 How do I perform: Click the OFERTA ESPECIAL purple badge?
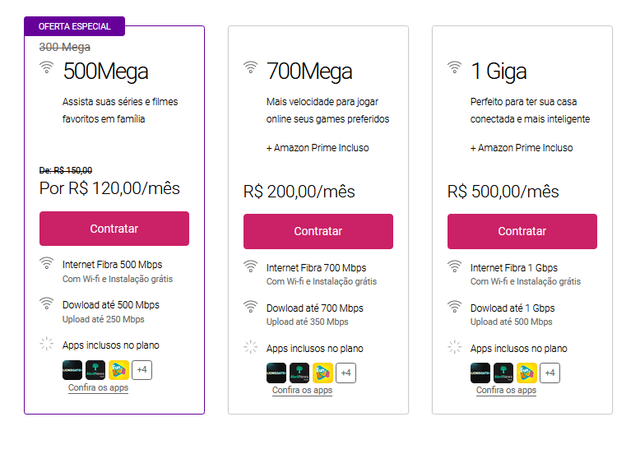74,27
